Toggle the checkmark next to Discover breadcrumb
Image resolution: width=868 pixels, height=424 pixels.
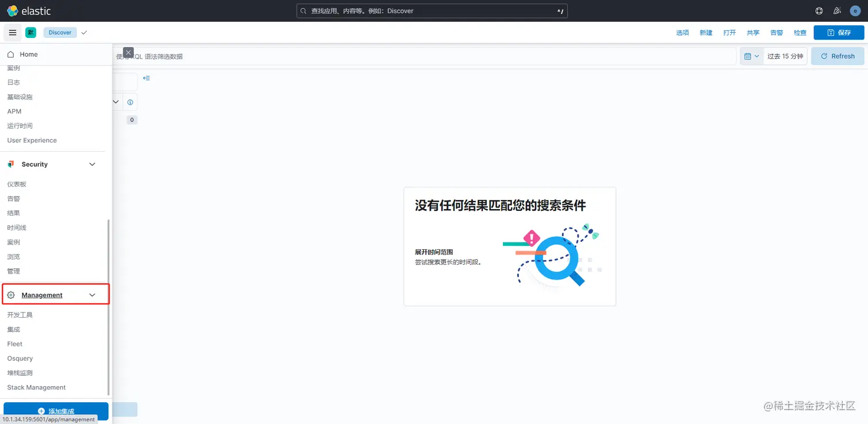(x=84, y=32)
